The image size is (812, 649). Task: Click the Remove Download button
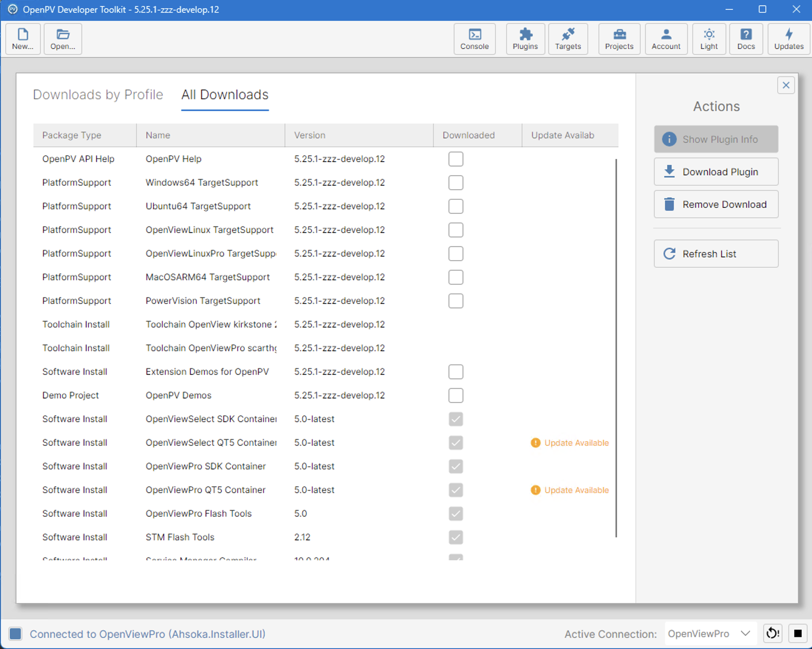coord(716,204)
